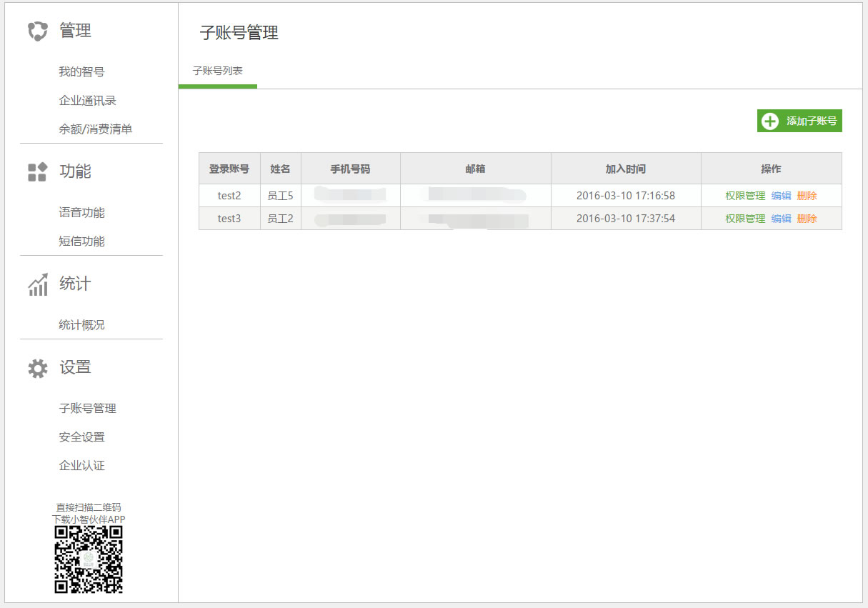Open 我的智号 in the sidebar

(81, 72)
